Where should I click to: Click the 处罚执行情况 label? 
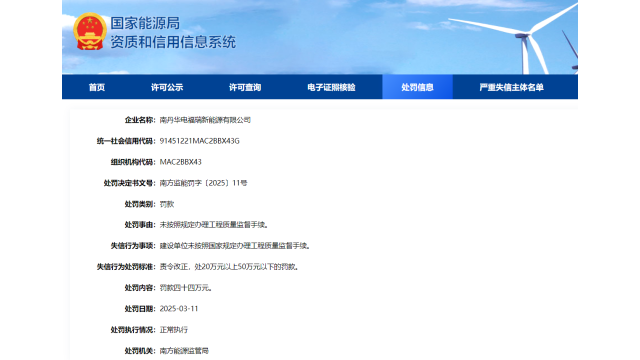(133, 330)
